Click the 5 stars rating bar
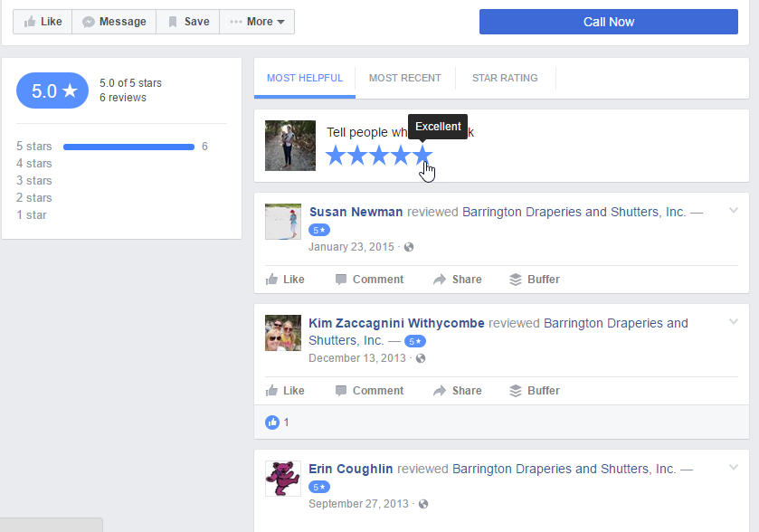 pyautogui.click(x=128, y=146)
